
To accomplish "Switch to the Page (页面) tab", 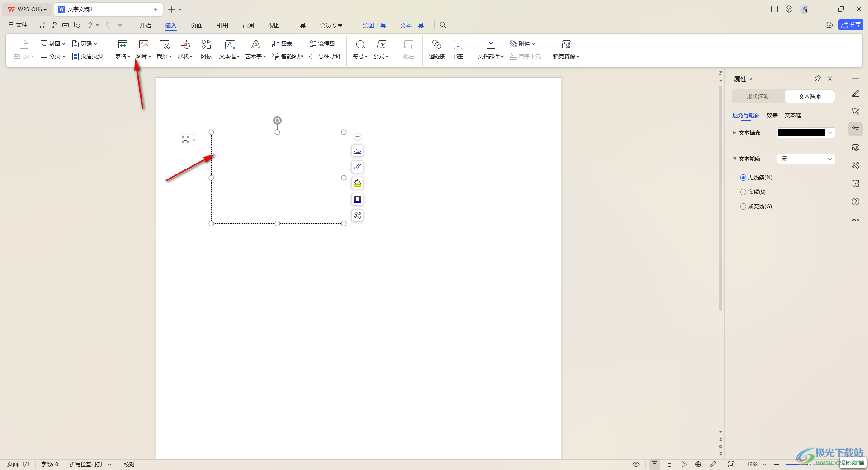I will point(197,25).
